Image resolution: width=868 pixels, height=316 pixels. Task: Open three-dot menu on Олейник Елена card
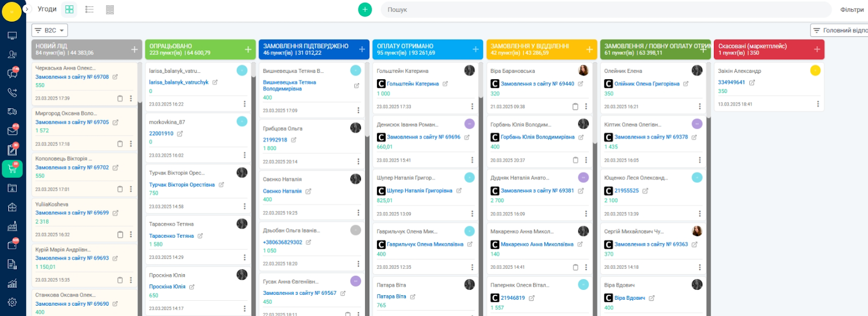(x=700, y=106)
